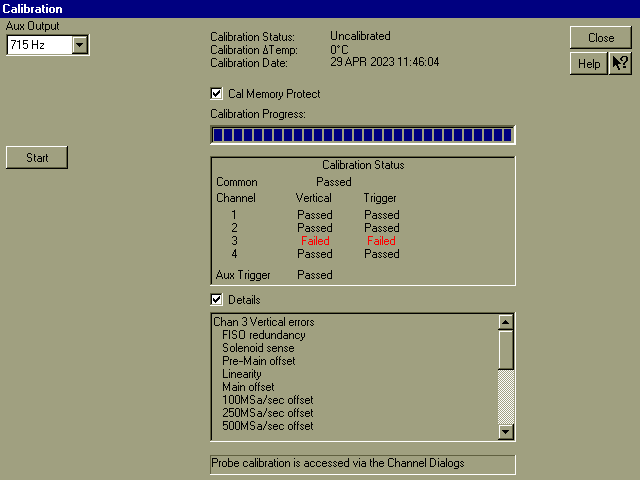Image resolution: width=640 pixels, height=480 pixels.
Task: Click the red Failed Trigger status for channel 3
Action: (x=381, y=241)
